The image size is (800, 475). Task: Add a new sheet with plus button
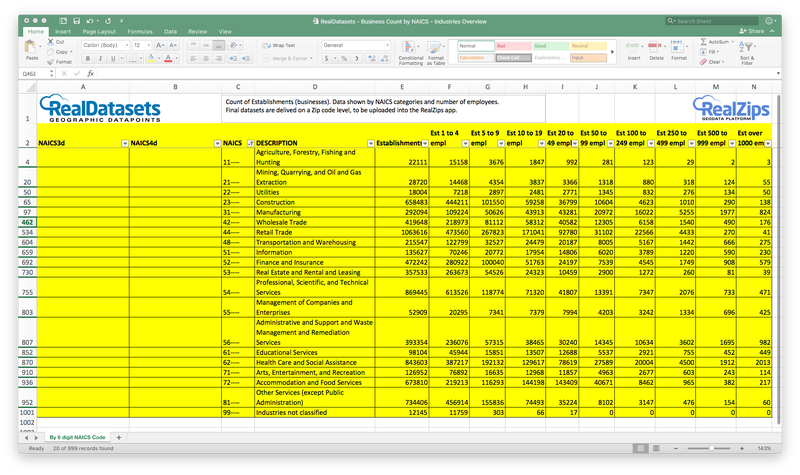pyautogui.click(x=118, y=437)
